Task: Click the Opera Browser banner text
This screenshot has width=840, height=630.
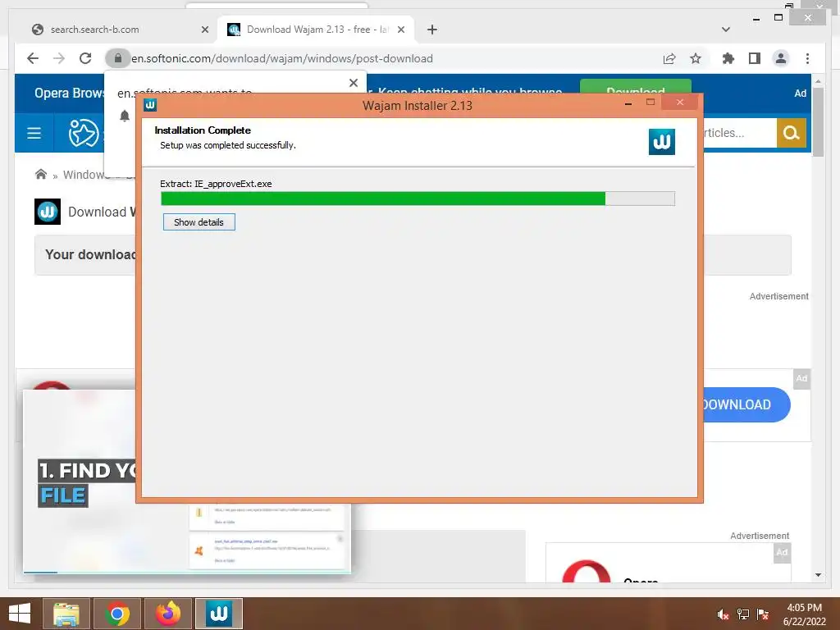Action: pos(69,93)
